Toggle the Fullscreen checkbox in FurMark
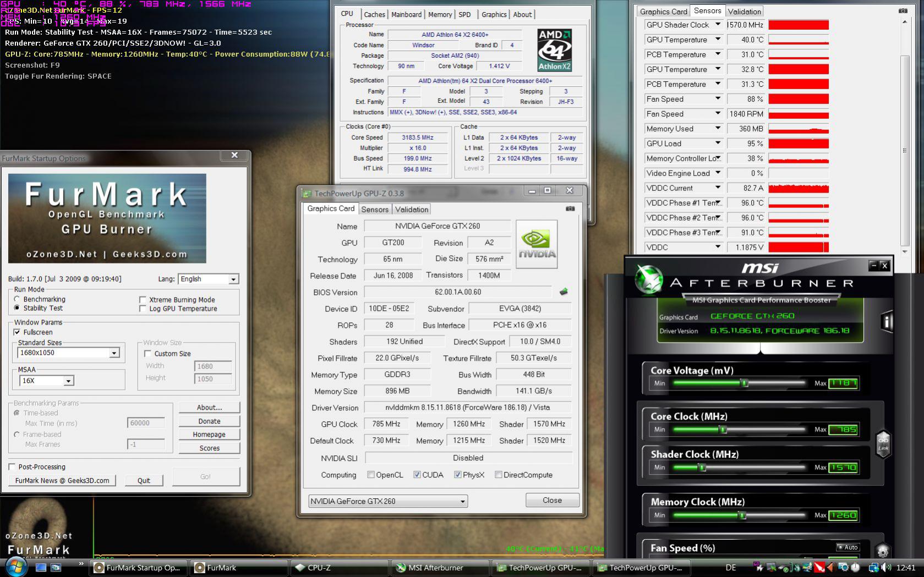The width and height of the screenshot is (924, 577). point(17,332)
